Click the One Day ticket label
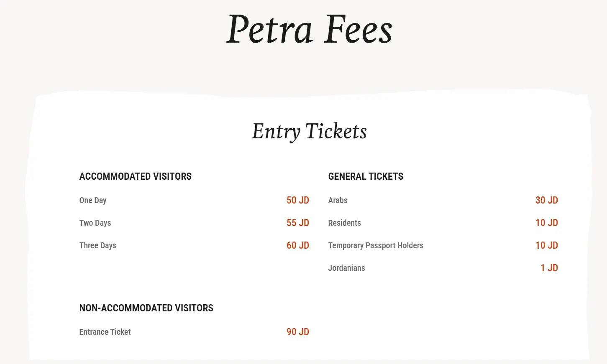Viewport: 607px width, 364px height. click(x=93, y=200)
